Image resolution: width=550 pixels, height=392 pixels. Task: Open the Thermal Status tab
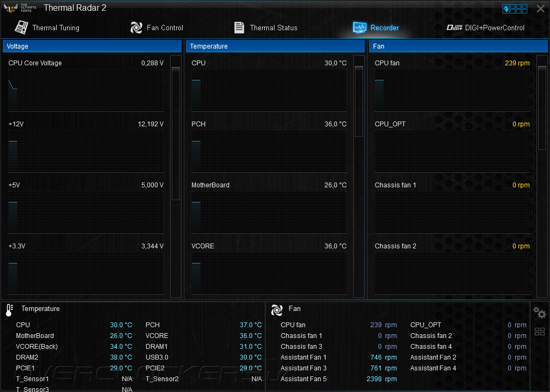point(265,28)
